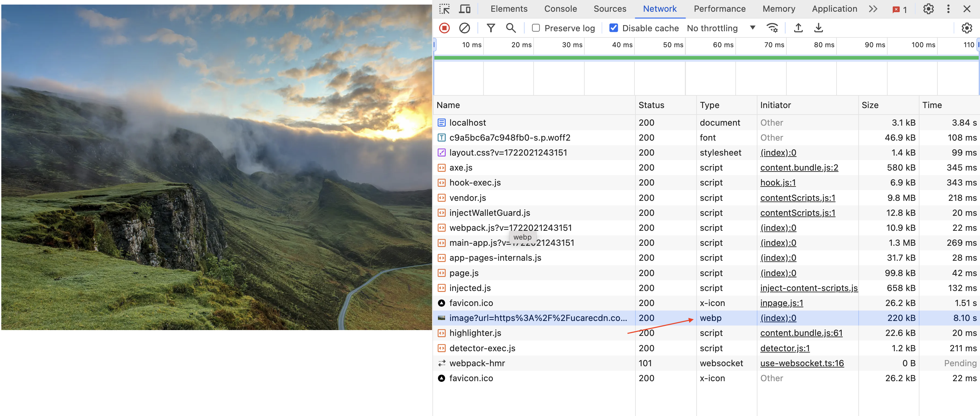Open the Application tab
This screenshot has width=980, height=416.
click(834, 9)
